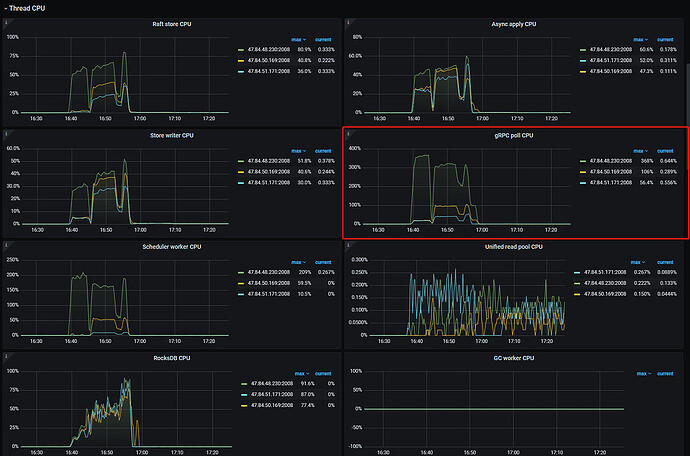This screenshot has width=690, height=456.
Task: Sort gRPC poll CPU legend by current
Action: pyautogui.click(x=664, y=149)
